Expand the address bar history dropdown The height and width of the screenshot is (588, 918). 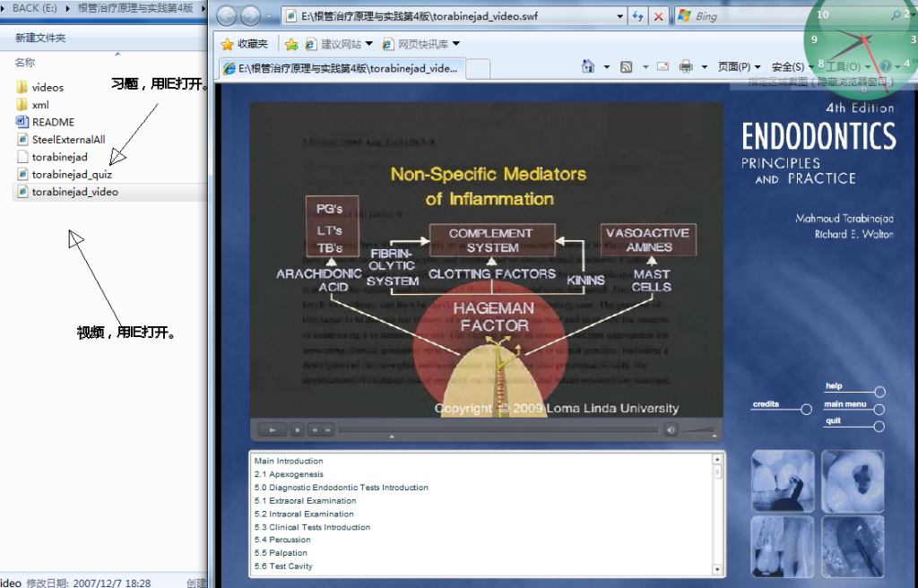[619, 16]
